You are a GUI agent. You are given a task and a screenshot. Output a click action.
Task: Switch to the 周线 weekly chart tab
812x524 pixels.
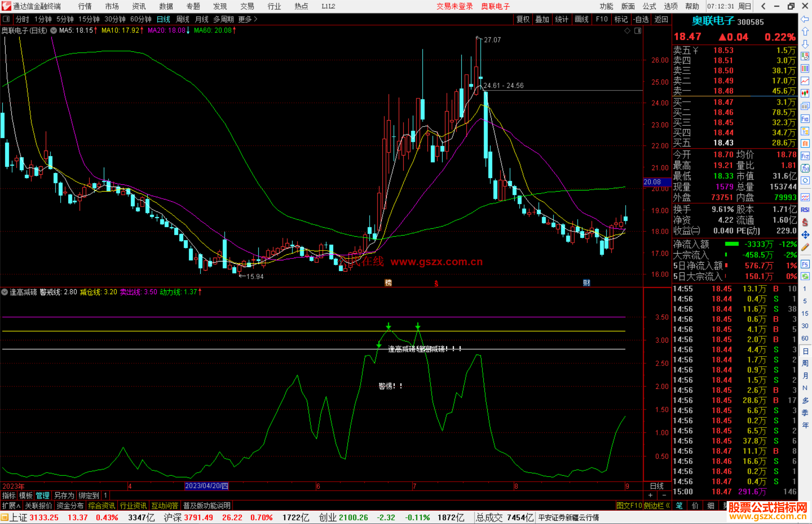pyautogui.click(x=183, y=19)
